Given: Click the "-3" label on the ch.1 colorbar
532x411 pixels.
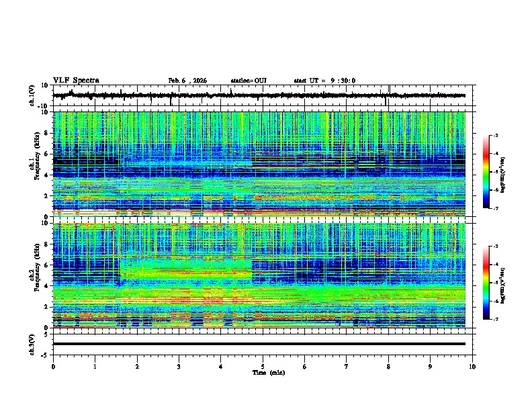Looking at the screenshot, I should click(495, 135).
